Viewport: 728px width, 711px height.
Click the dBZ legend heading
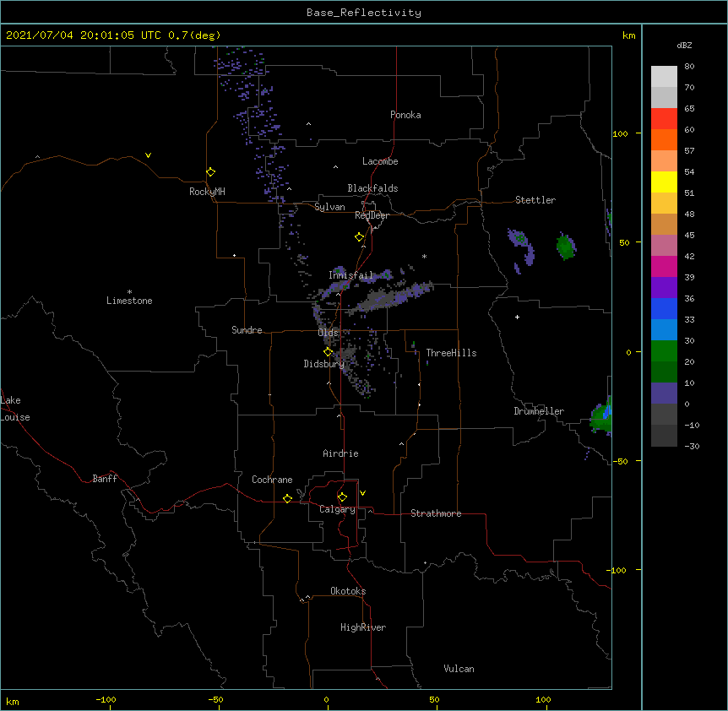pyautogui.click(x=684, y=46)
